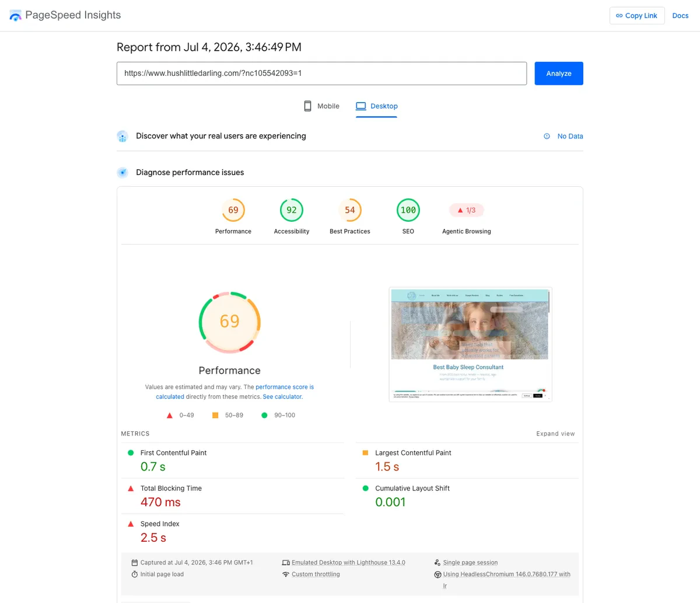Image resolution: width=700 pixels, height=603 pixels.
Task: Click the Speed Index 2.5 s value
Action: pyautogui.click(x=153, y=538)
